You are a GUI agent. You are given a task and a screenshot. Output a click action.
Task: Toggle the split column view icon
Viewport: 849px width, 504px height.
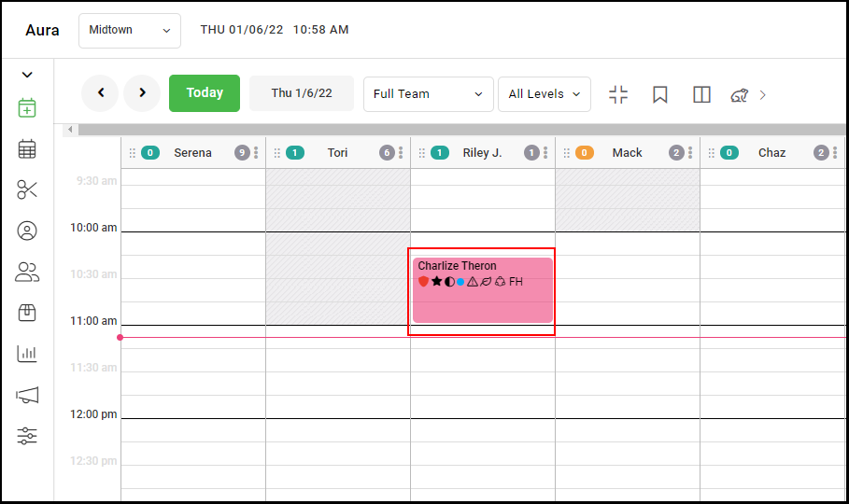701,95
